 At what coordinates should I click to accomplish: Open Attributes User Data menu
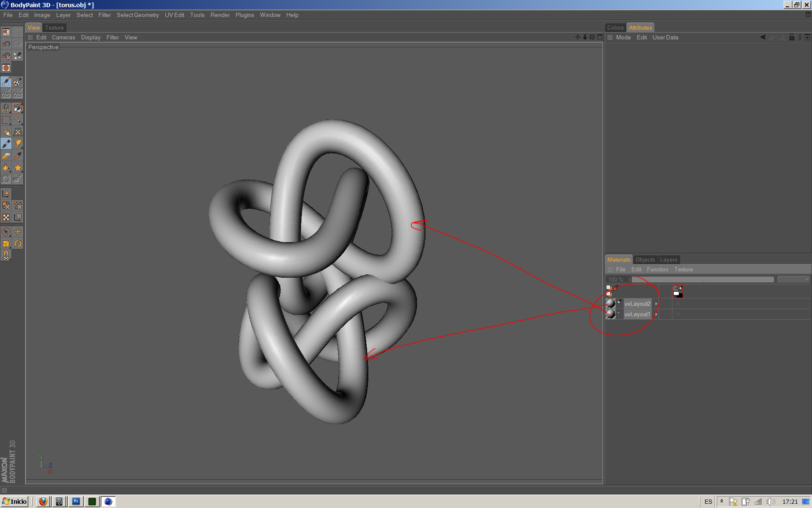pos(665,37)
